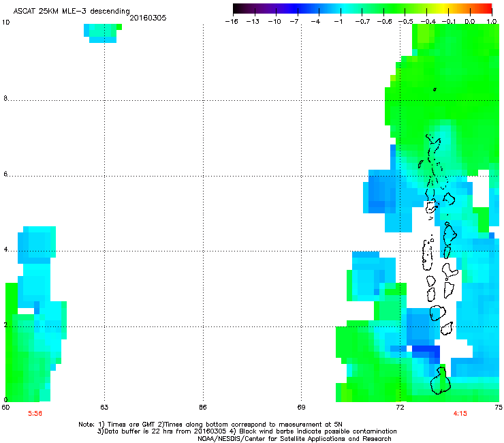This screenshot has height=443, width=504.
Task: Click the "-0.5" color scale label
Action: pos(406,22)
